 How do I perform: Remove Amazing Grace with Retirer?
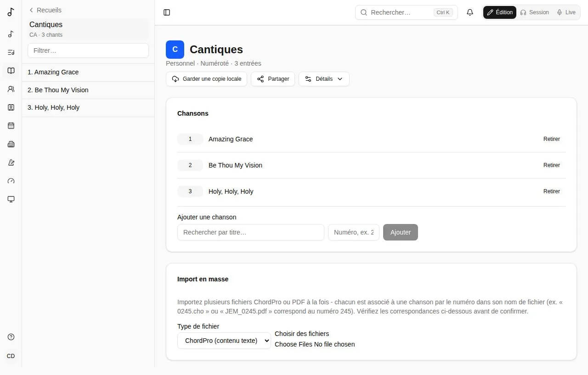pos(551,139)
